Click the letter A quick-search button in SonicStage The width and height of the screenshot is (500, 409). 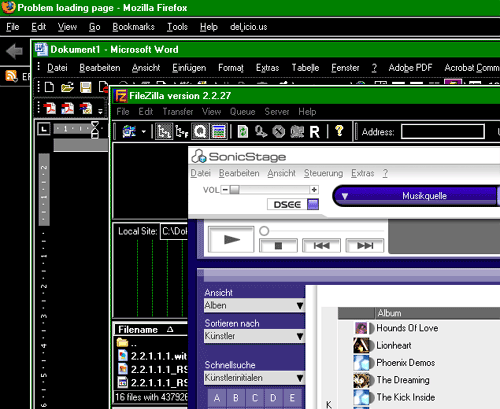(217, 398)
